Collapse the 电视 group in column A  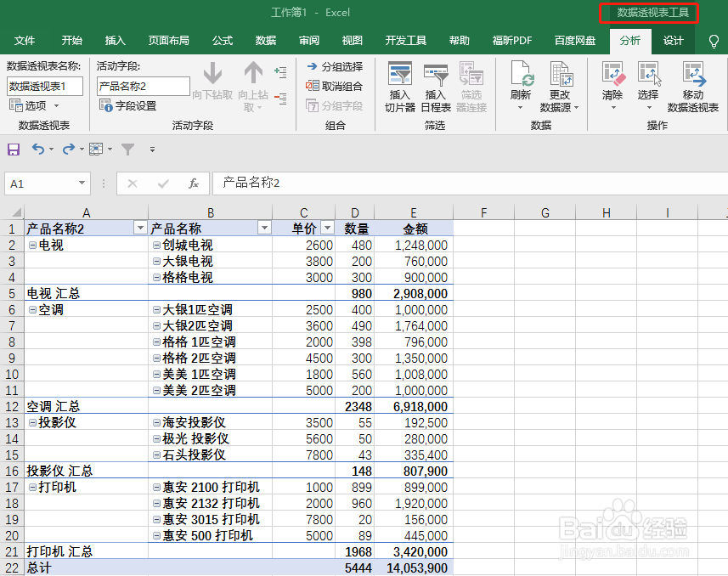click(x=32, y=245)
